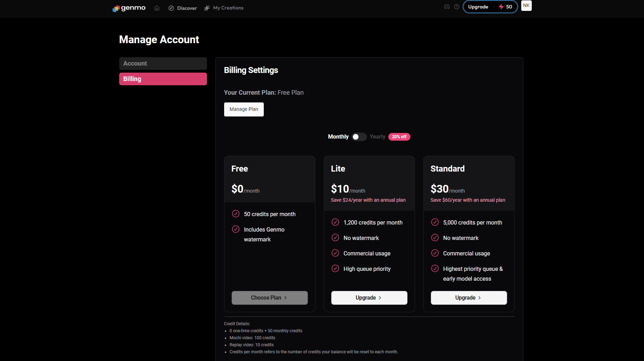Click the Lite plan Upgrade button

[369, 298]
